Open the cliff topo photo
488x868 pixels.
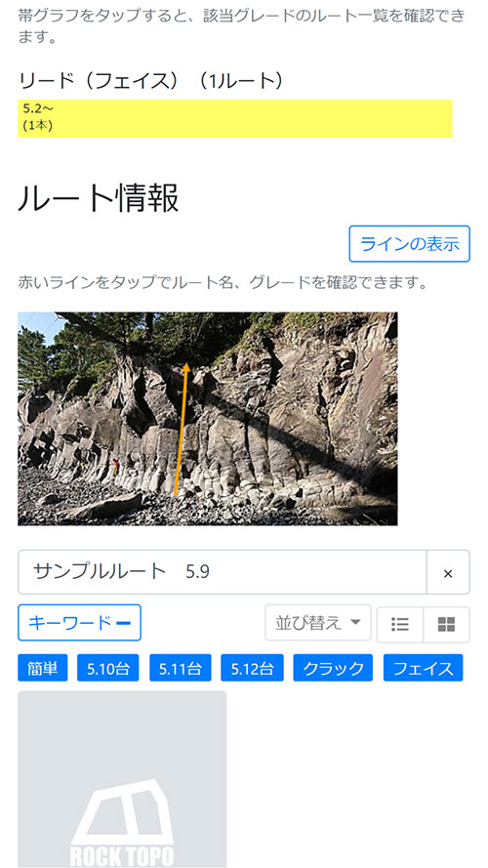click(x=208, y=419)
